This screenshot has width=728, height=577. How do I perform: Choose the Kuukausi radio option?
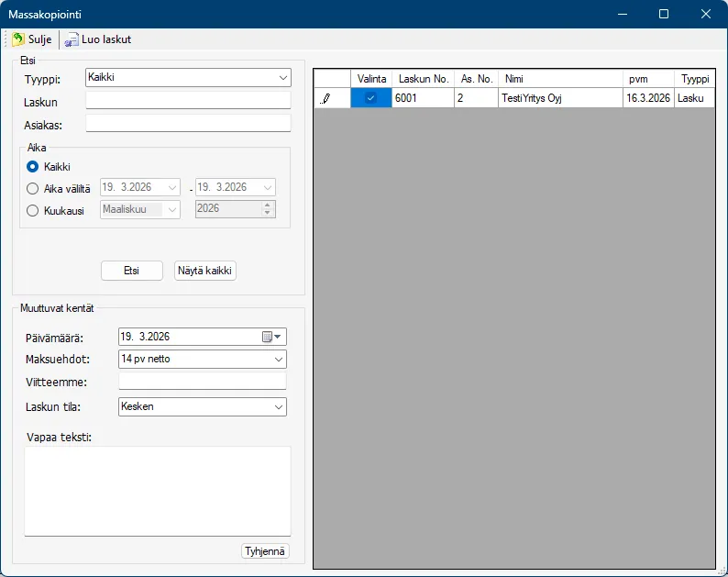[33, 210]
